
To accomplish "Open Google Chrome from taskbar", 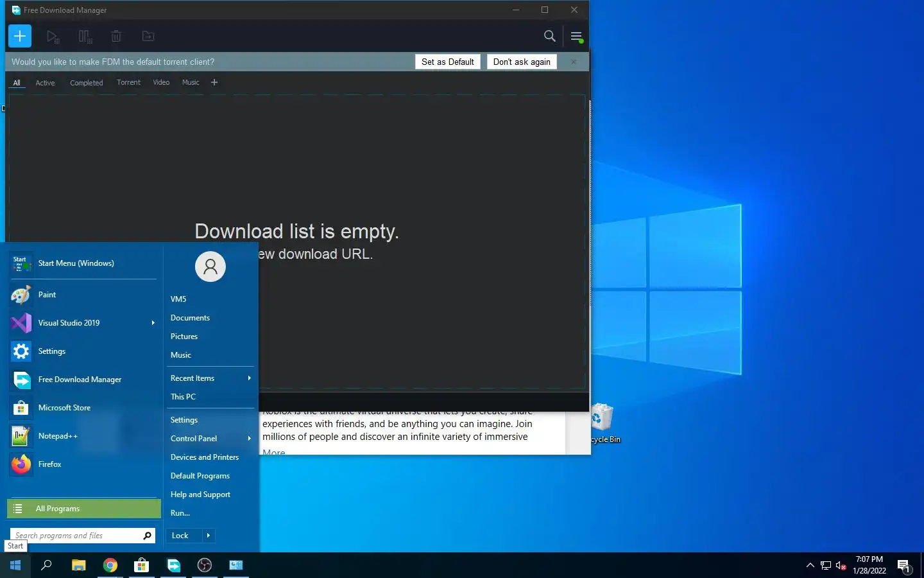I will [110, 565].
